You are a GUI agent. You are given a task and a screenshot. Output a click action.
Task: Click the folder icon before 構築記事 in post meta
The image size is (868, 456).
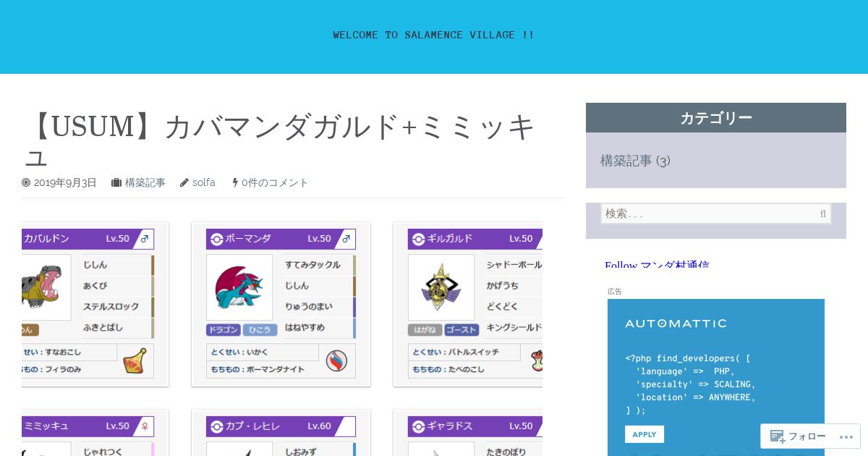click(116, 183)
